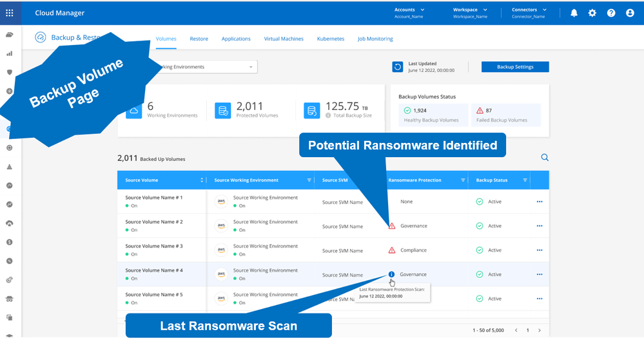Switch to the Restore tab
The width and height of the screenshot is (644, 347).
199,39
